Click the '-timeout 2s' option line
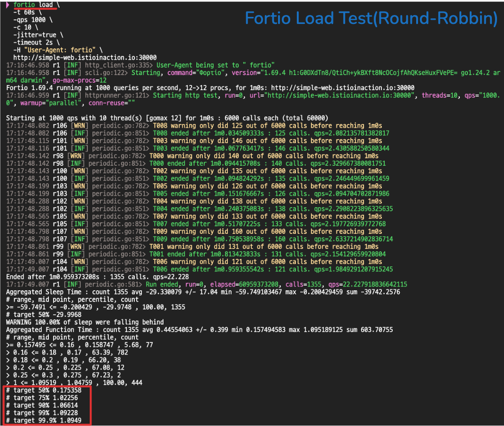Image resolution: width=504 pixels, height=426 pixels. pos(36,43)
